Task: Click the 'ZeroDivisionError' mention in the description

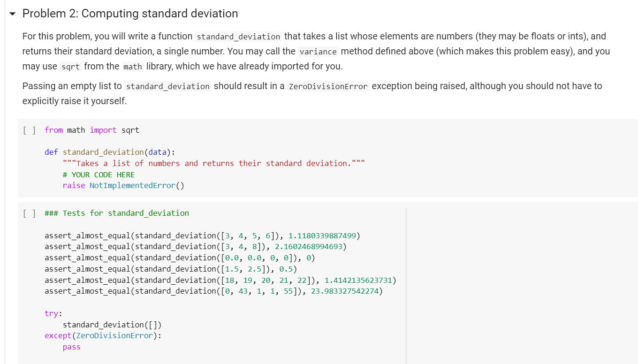Action: [x=328, y=86]
